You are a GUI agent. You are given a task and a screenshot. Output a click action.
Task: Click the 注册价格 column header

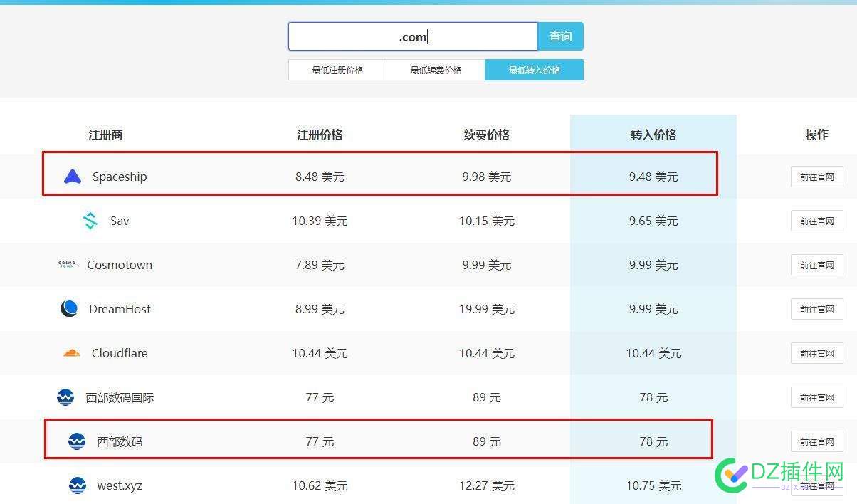(x=320, y=135)
